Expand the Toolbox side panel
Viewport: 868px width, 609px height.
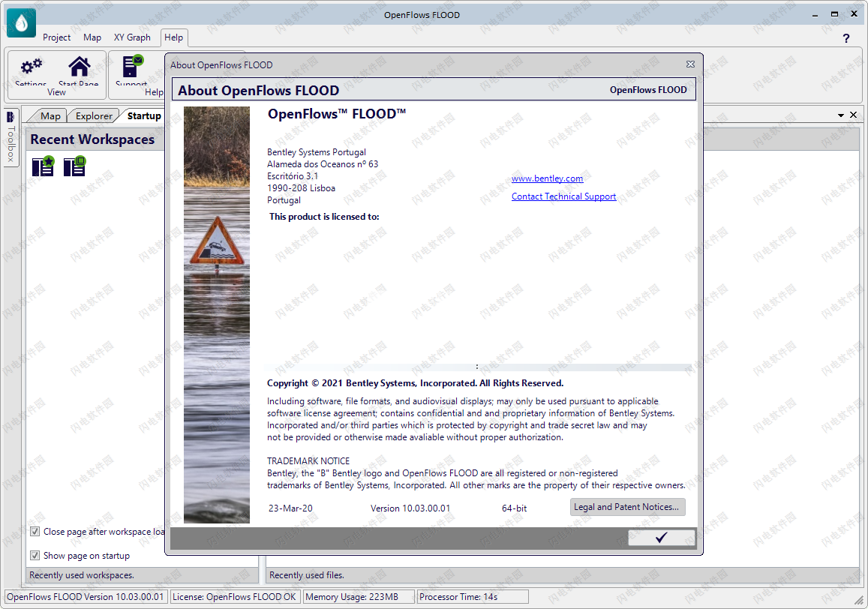(11, 136)
